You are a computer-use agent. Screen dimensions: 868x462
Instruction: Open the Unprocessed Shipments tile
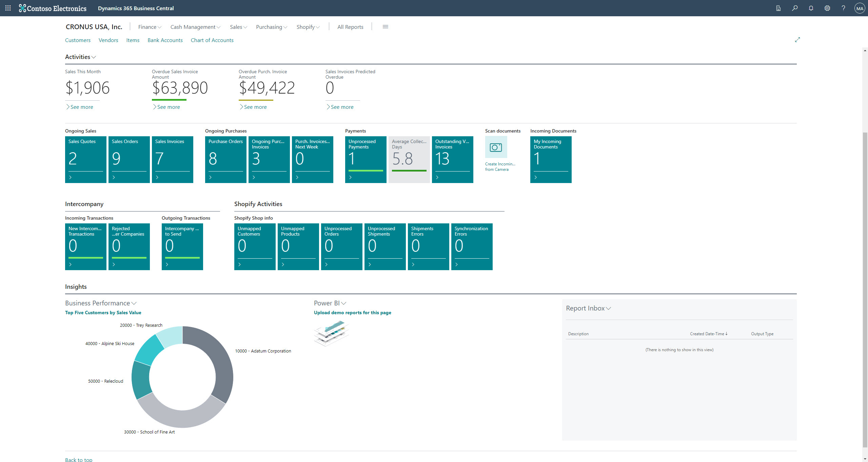pos(385,247)
